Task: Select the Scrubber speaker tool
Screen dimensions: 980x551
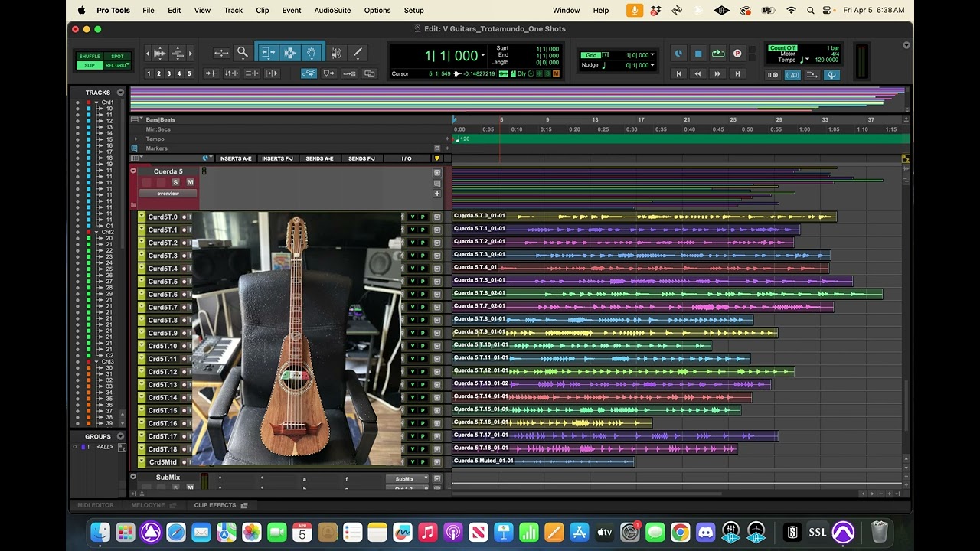Action: pyautogui.click(x=336, y=53)
